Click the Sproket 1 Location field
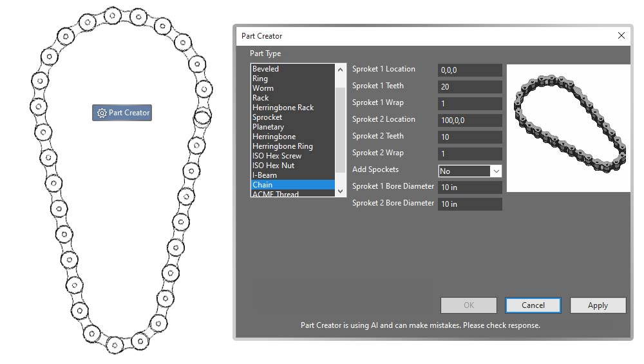644x364 pixels. click(470, 70)
